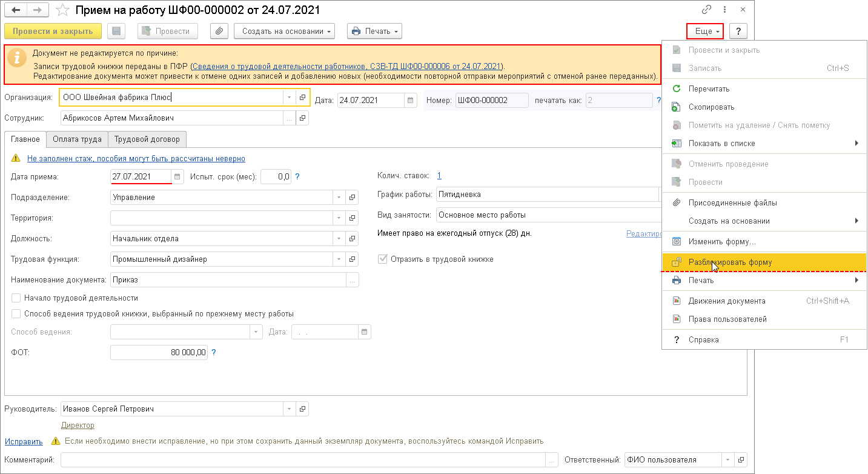Choose Движения документа menu item
Image resolution: width=868 pixels, height=474 pixels.
pos(764,301)
